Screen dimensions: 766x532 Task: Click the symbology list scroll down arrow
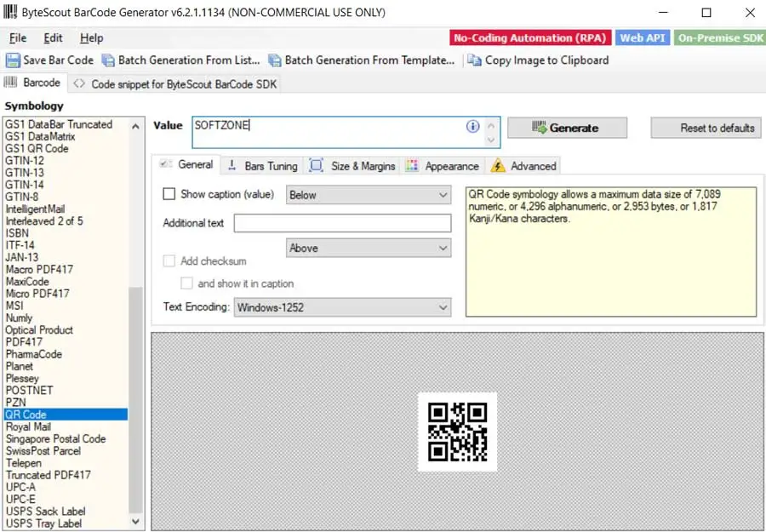136,522
